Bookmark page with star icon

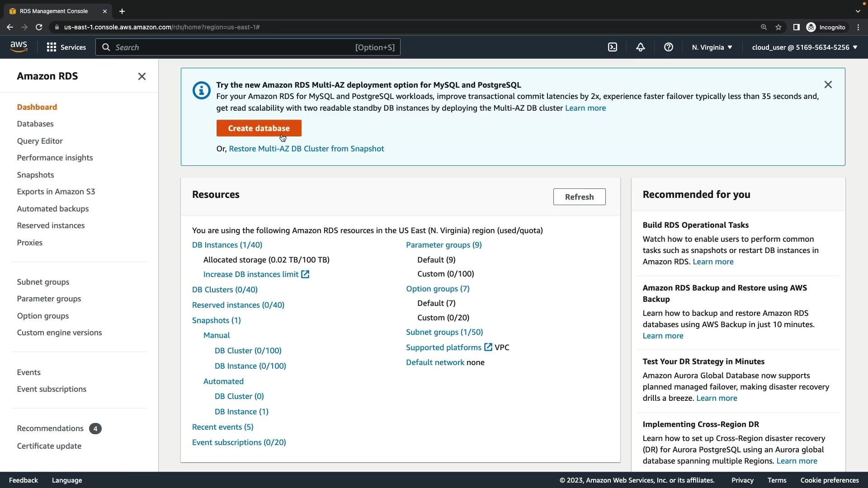pos(778,27)
